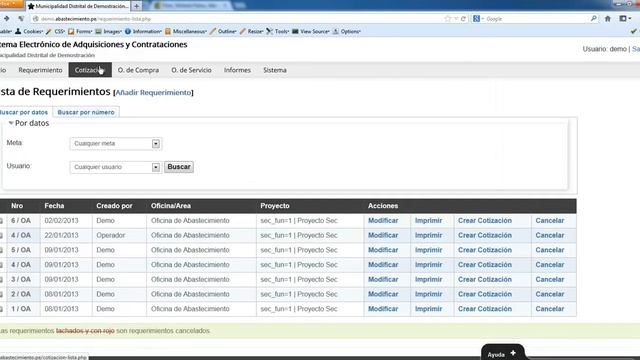640x360 pixels.
Task: Click the Buscar button
Action: pos(179,167)
